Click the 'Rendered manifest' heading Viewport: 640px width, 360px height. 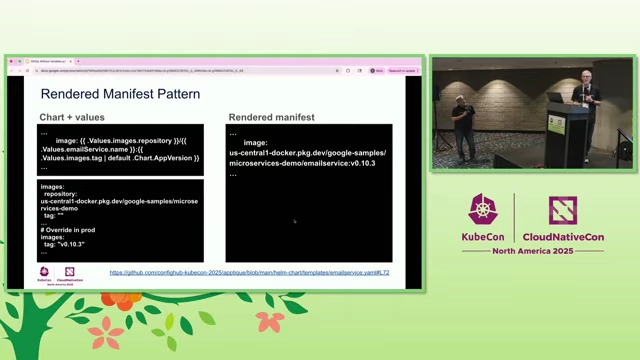271,117
